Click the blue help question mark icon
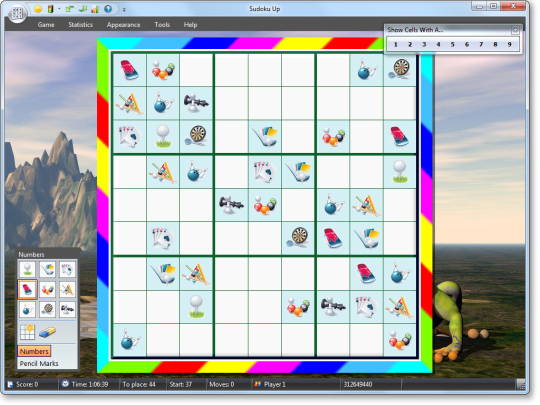Screen dimensions: 540x405 [108, 9]
